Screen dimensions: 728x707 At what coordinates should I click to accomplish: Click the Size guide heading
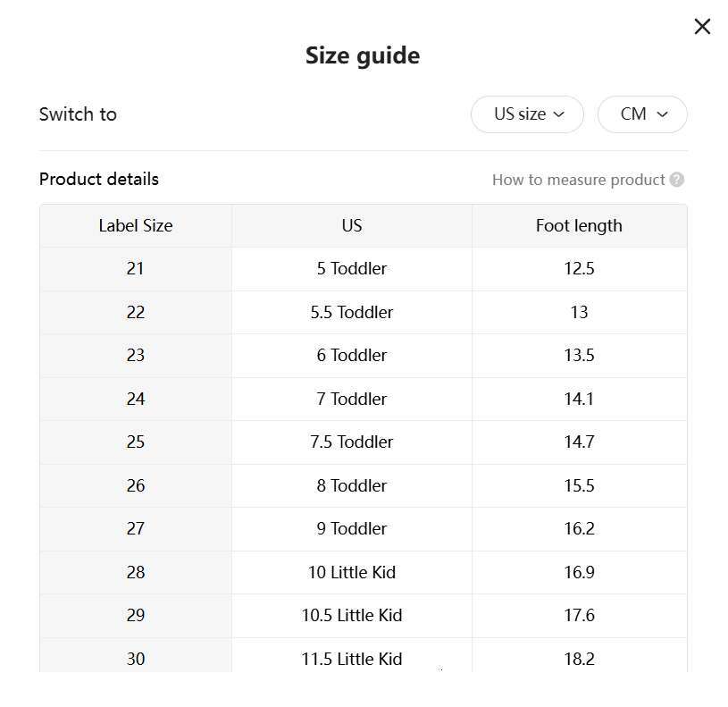pyautogui.click(x=363, y=55)
